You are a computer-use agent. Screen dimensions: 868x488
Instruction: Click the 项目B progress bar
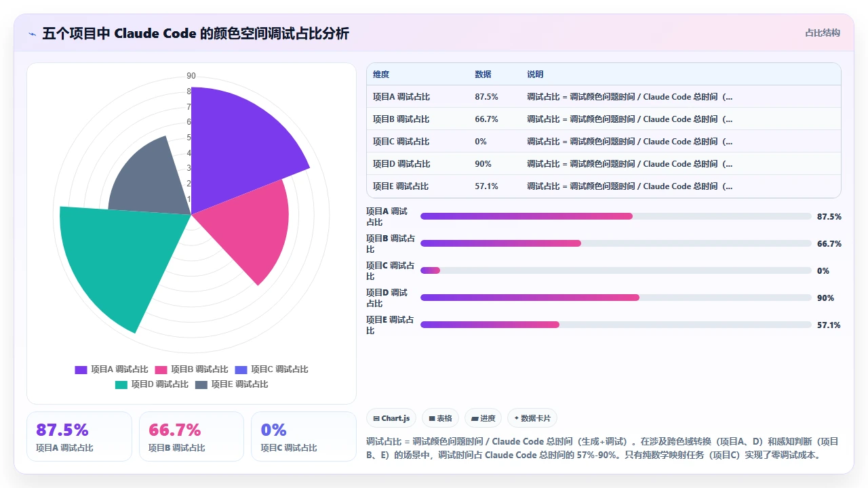616,243
